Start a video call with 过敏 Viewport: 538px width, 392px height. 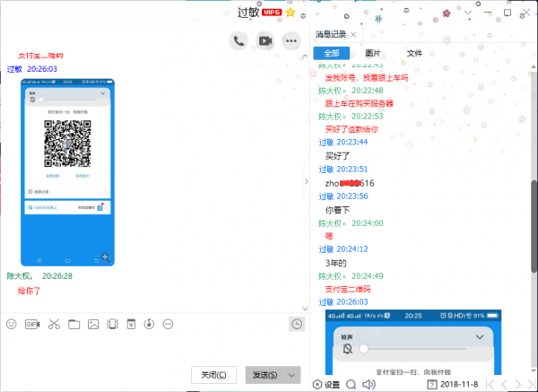pos(265,41)
